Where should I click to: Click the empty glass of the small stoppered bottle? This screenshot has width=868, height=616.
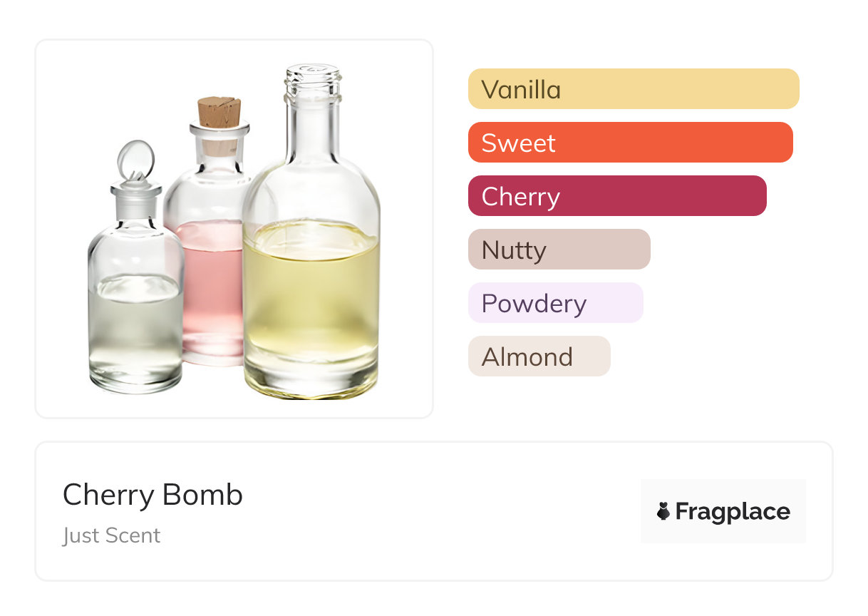coord(135,250)
